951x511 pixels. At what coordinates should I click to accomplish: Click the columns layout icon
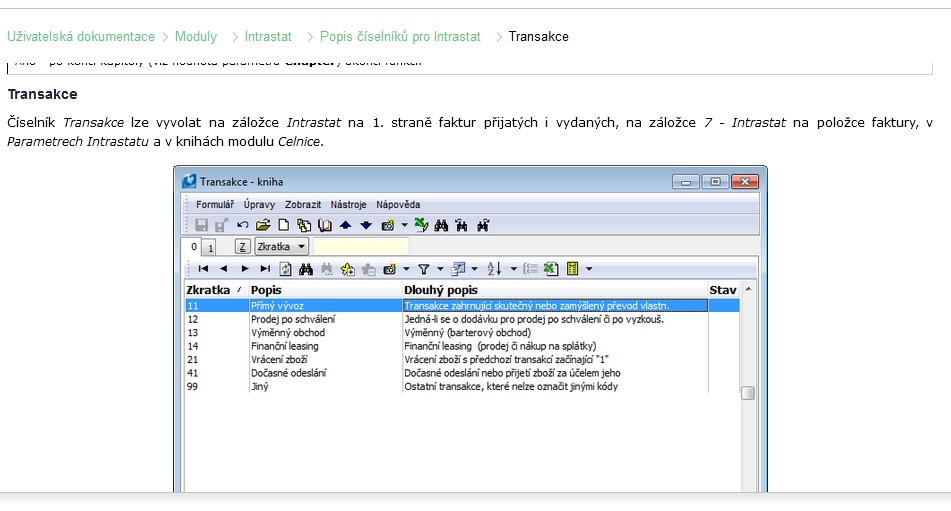(459, 269)
